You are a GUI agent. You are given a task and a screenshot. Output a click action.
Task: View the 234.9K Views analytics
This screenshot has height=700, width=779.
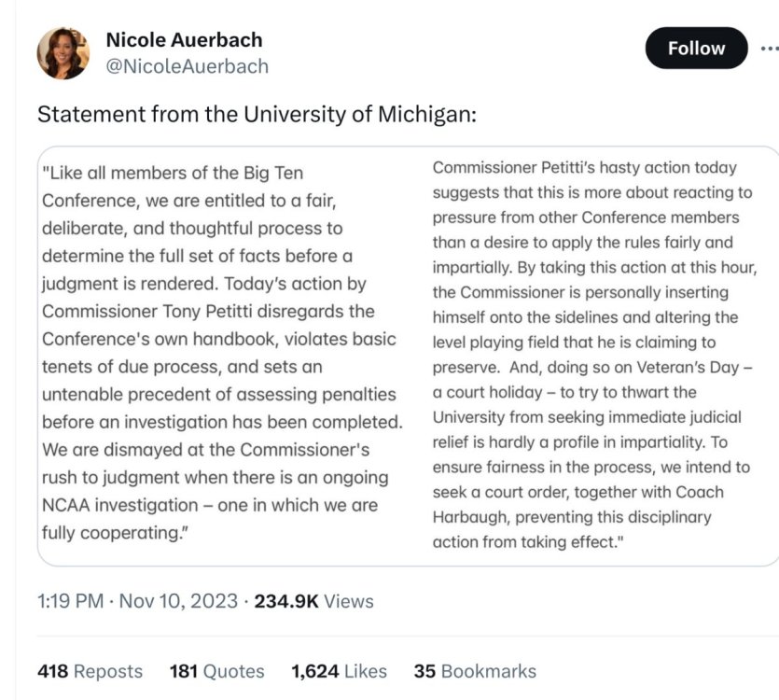tap(313, 601)
